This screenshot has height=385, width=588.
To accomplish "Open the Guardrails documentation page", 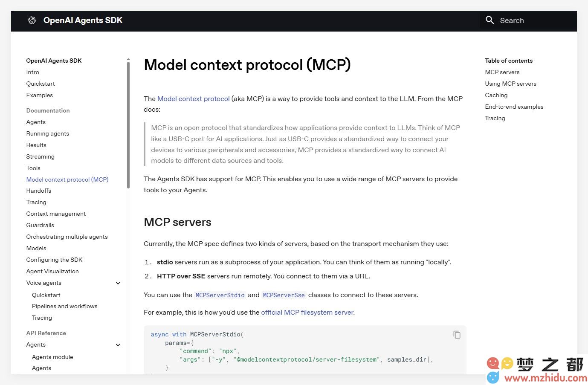I will (40, 225).
